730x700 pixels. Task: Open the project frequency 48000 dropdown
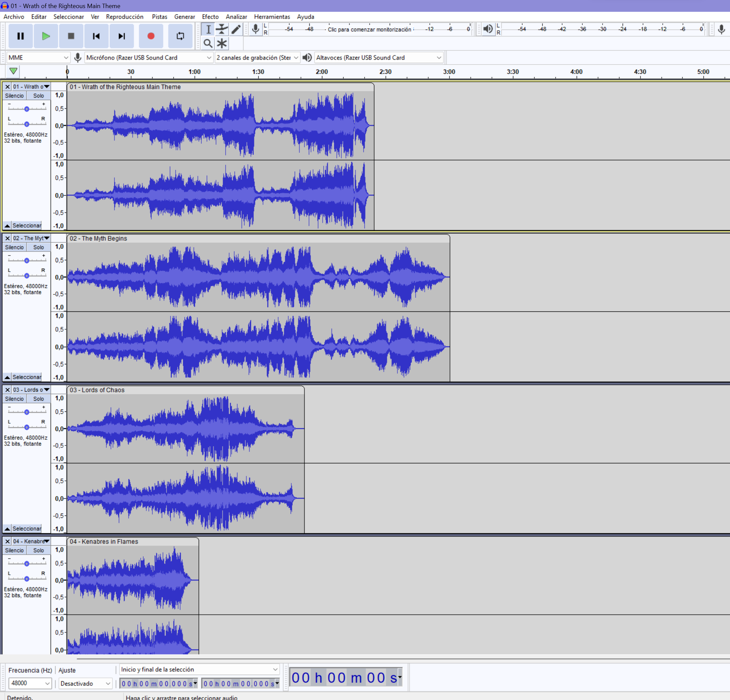click(x=30, y=683)
